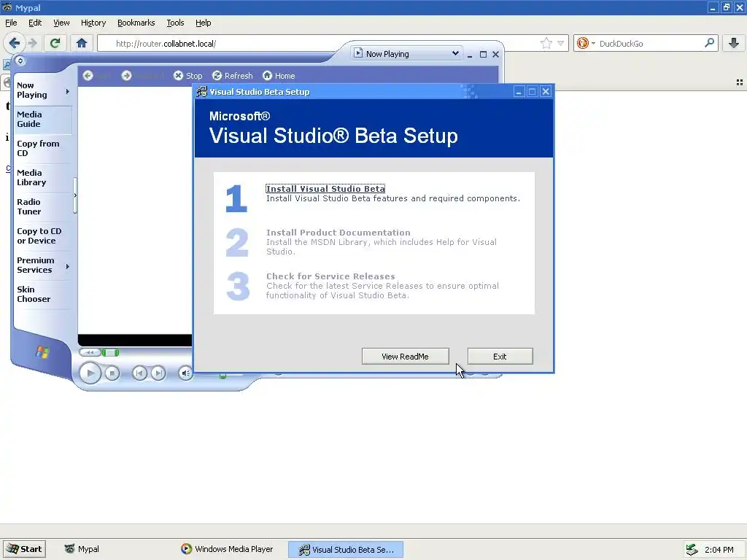Click View ReadMe button

pos(405,356)
